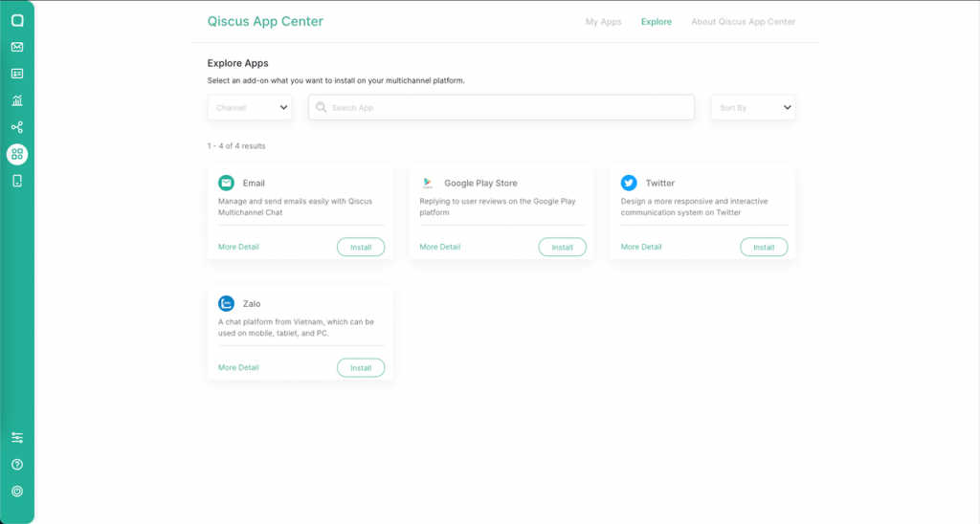Click the Zalo description about Vietnam chat platform
The width and height of the screenshot is (980, 524).
tap(297, 327)
